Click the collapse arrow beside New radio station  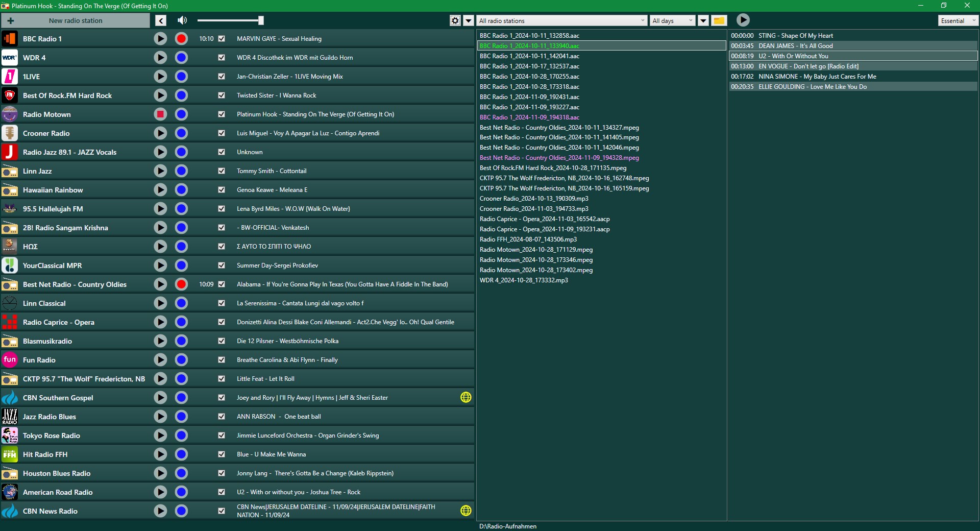161,20
